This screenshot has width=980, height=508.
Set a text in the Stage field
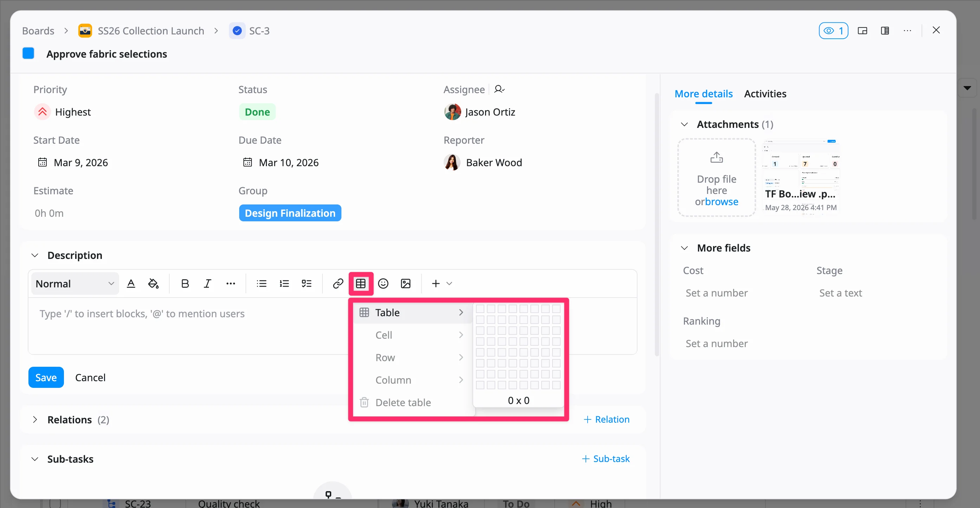click(x=841, y=293)
